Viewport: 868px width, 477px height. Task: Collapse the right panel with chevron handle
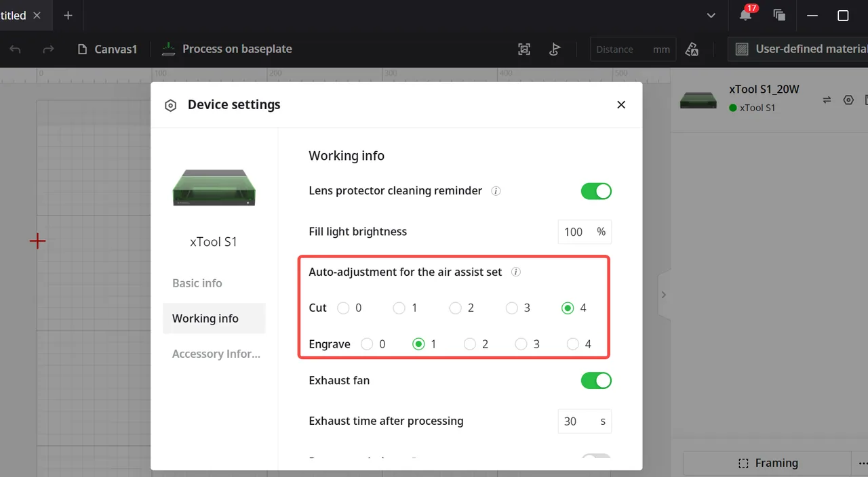(x=664, y=295)
